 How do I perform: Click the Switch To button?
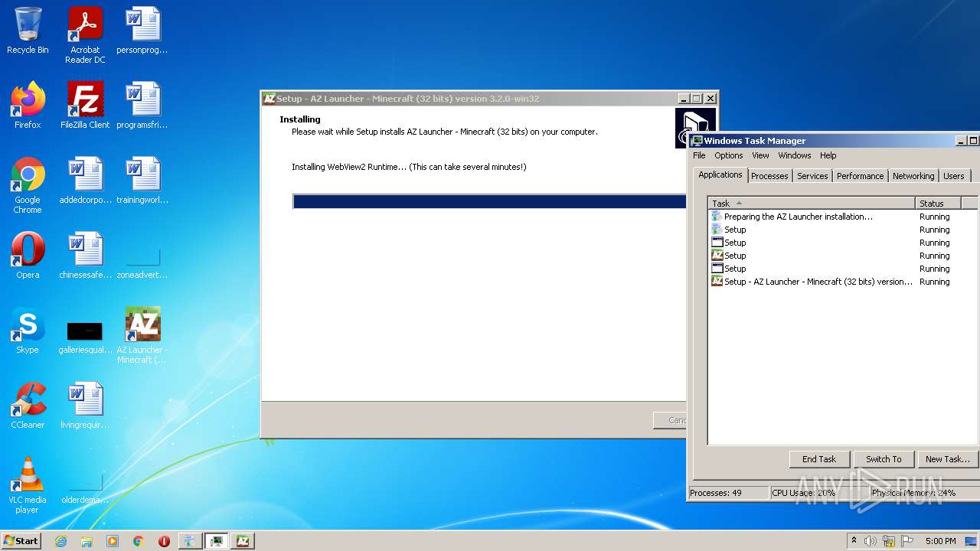click(884, 459)
